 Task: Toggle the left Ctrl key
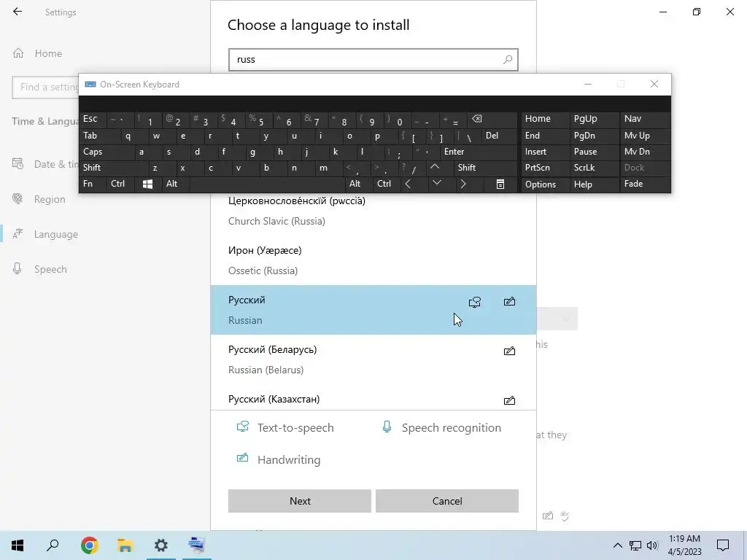pyautogui.click(x=120, y=184)
